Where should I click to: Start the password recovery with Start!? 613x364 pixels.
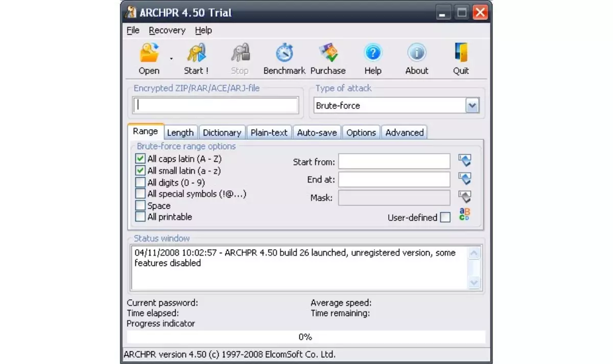pyautogui.click(x=196, y=54)
